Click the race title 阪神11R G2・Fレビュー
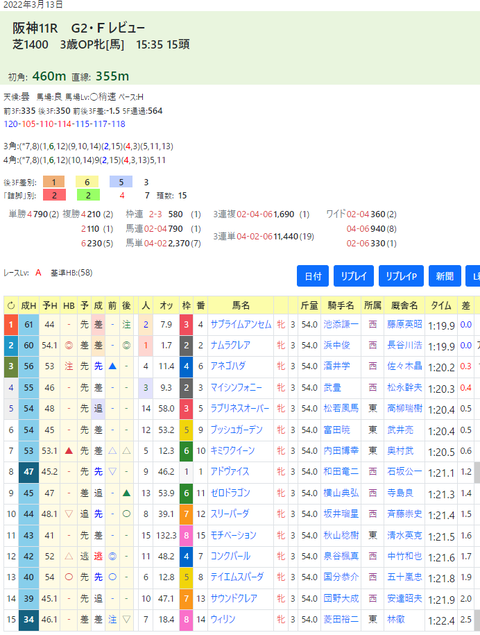 [79, 28]
